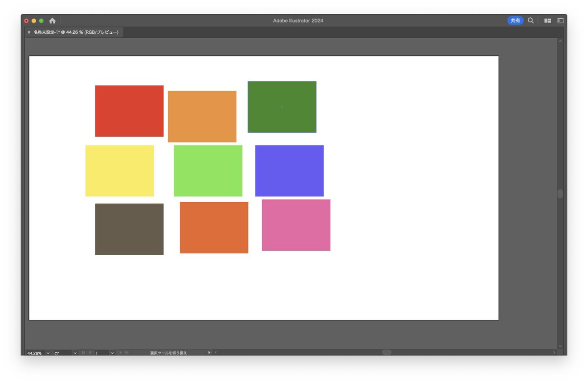
Task: Open the workspace switcher icon
Action: [x=561, y=21]
